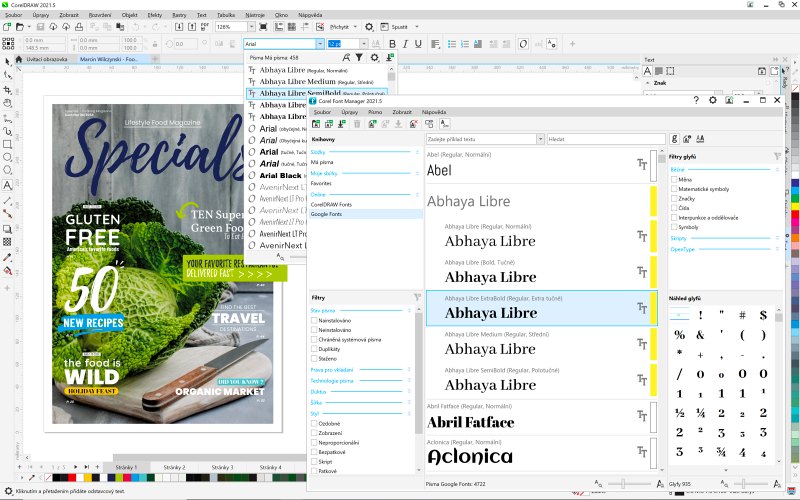This screenshot has height=500, width=800.
Task: Switch to the Stránky 2 page tab
Action: pyautogui.click(x=174, y=467)
